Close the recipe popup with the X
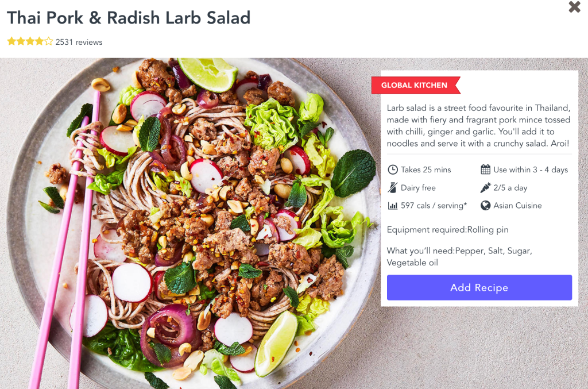The width and height of the screenshot is (588, 389). click(x=574, y=7)
